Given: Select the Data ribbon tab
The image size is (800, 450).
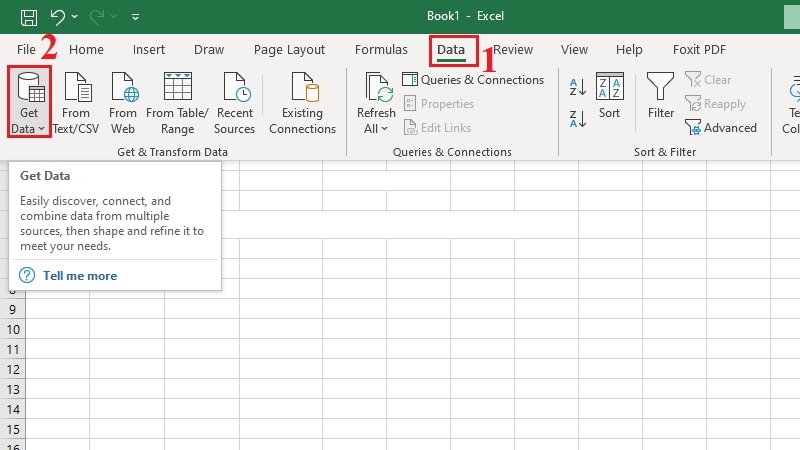Looking at the screenshot, I should [x=451, y=49].
